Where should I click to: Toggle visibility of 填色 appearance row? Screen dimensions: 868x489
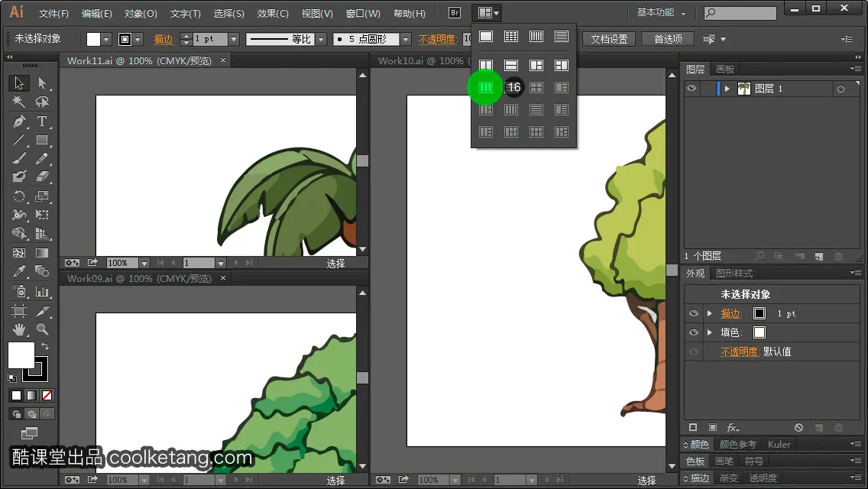tap(693, 332)
